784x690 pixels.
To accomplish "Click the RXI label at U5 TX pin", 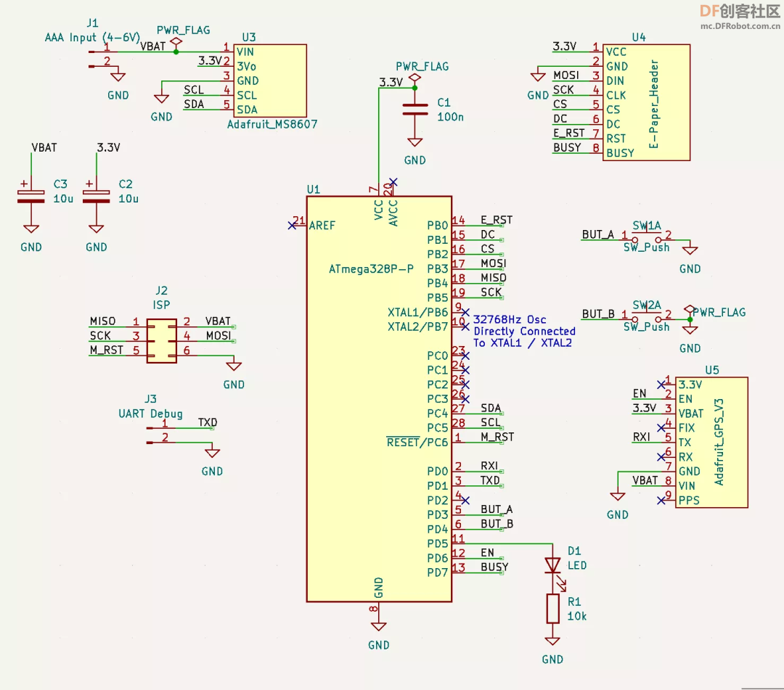I will (642, 438).
